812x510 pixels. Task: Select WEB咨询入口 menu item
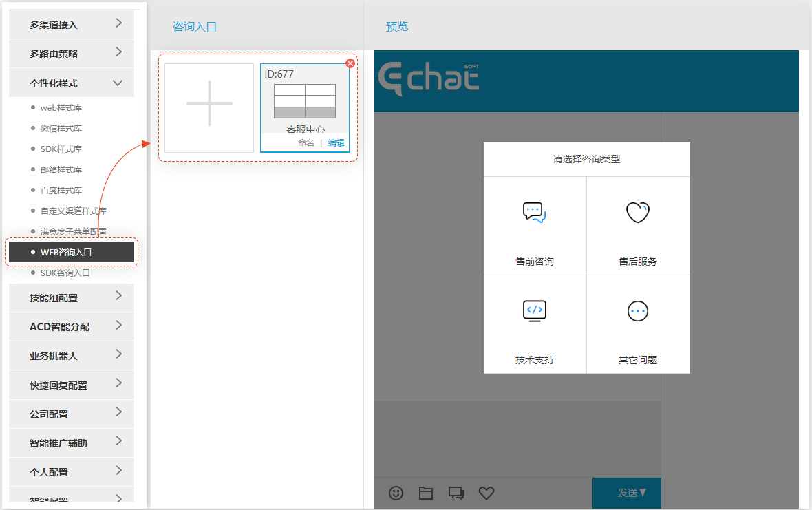pyautogui.click(x=72, y=252)
